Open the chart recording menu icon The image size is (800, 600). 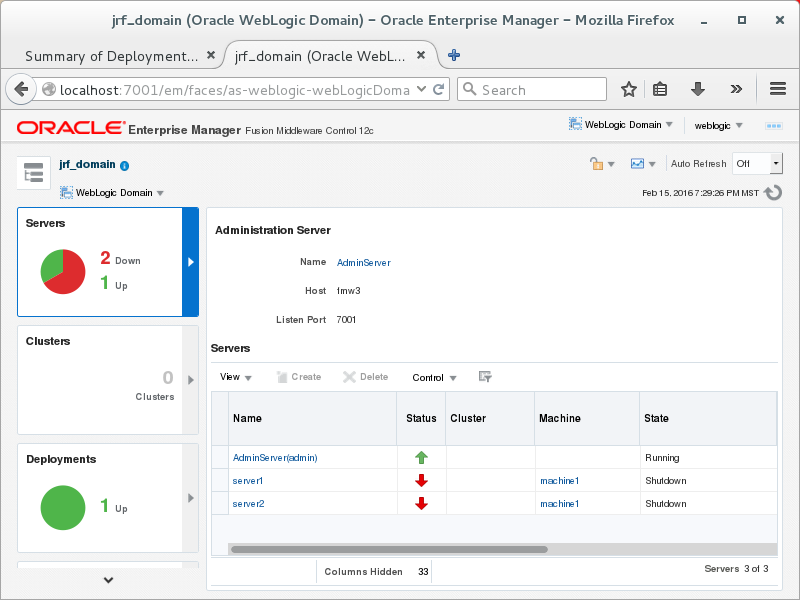643,164
